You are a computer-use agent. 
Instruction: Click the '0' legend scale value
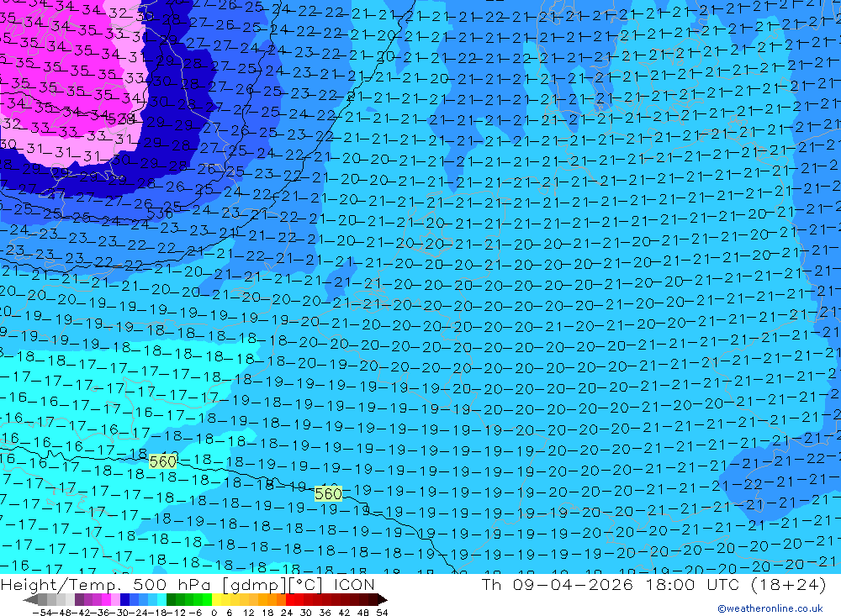click(214, 613)
